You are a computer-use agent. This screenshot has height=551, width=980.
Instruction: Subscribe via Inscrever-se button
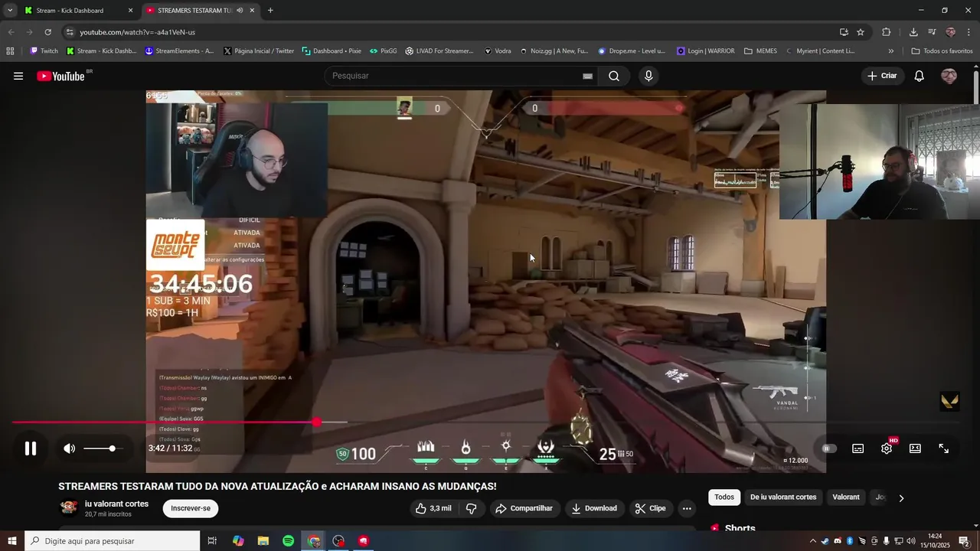pos(191,508)
